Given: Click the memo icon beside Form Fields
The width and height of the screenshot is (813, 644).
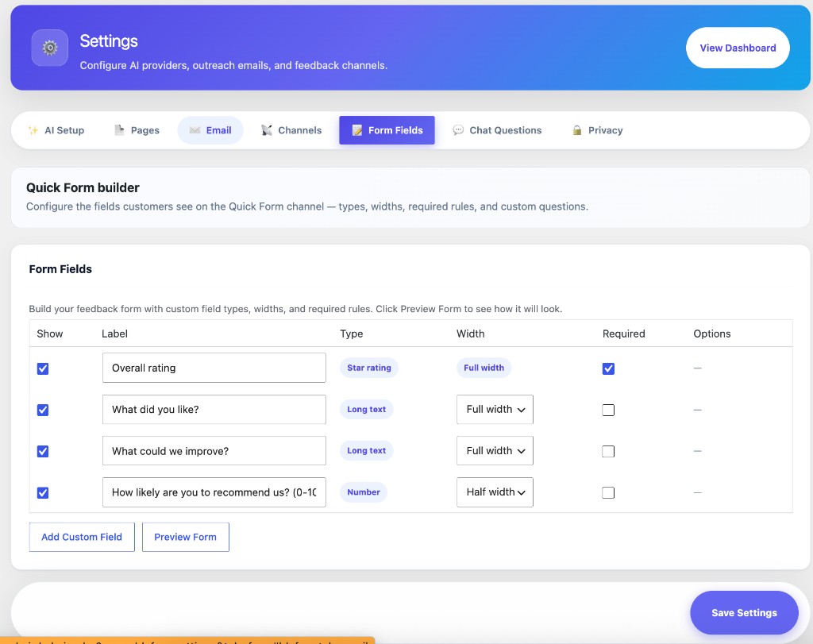Looking at the screenshot, I should point(357,130).
